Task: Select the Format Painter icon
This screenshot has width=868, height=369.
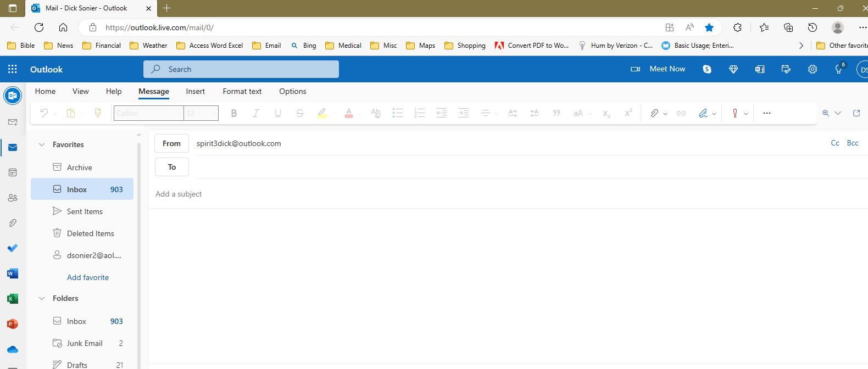Action: tap(98, 113)
